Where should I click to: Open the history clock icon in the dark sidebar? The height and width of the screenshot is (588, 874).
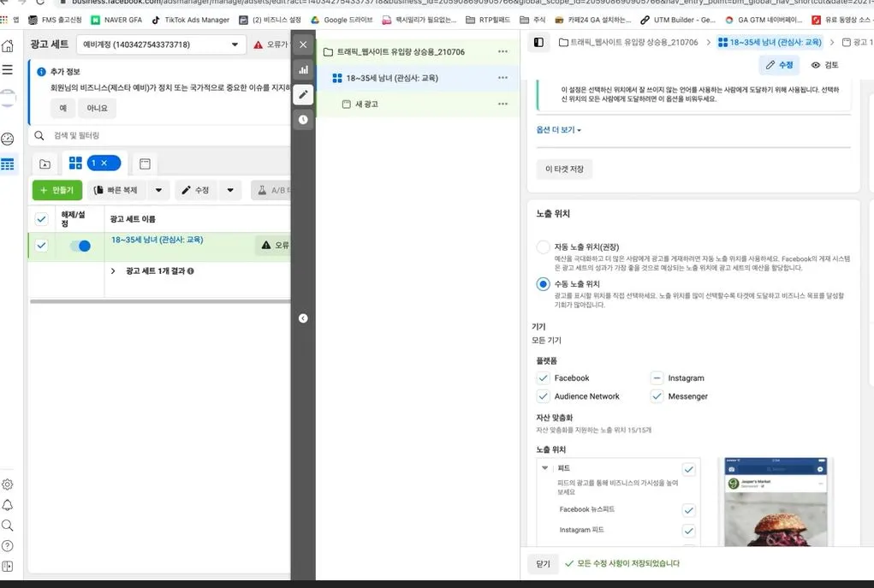click(x=303, y=120)
